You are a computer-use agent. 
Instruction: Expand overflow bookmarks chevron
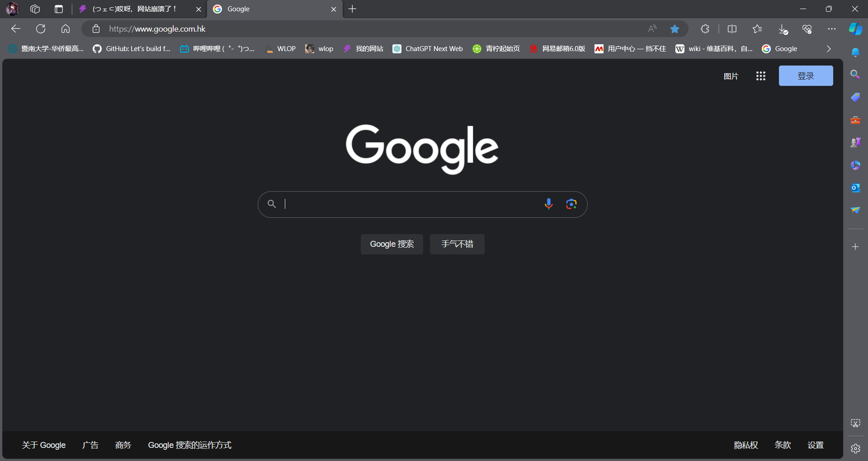pyautogui.click(x=829, y=49)
